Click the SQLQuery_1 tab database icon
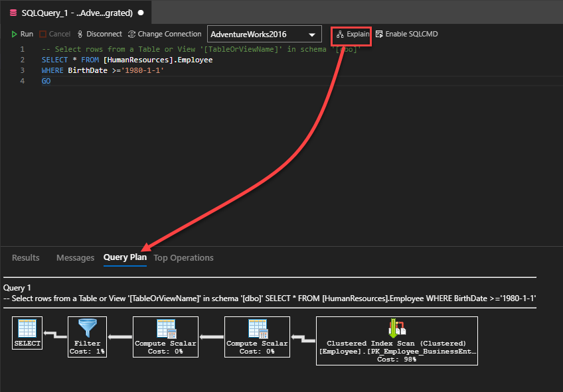The height and width of the screenshot is (392, 563). 13,13
